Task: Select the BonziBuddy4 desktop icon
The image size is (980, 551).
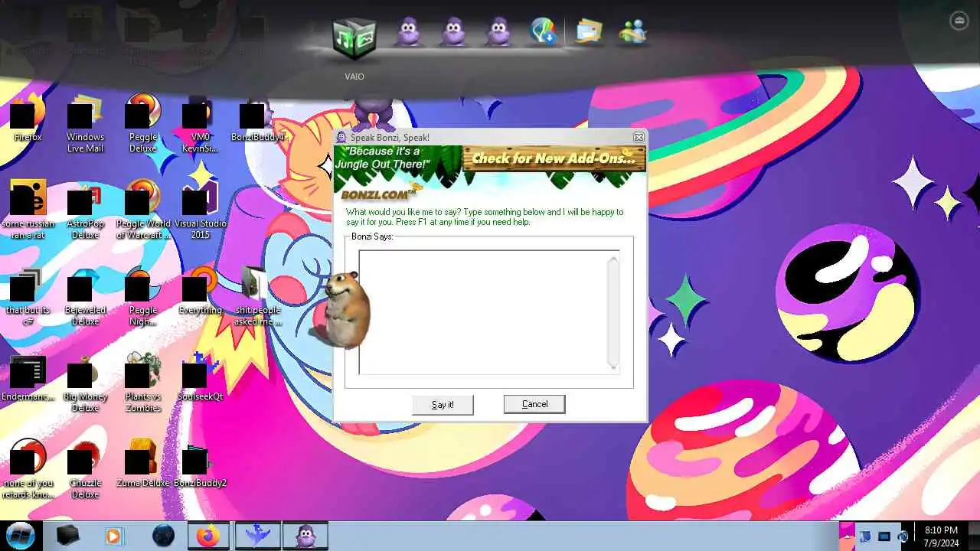Action: pyautogui.click(x=258, y=118)
